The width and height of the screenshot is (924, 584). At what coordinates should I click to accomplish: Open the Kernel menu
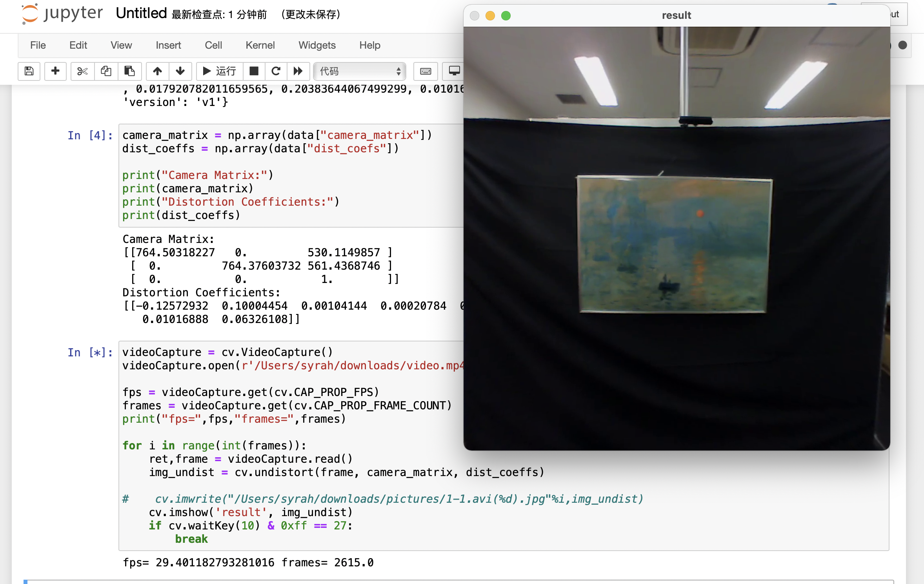pyautogui.click(x=260, y=45)
